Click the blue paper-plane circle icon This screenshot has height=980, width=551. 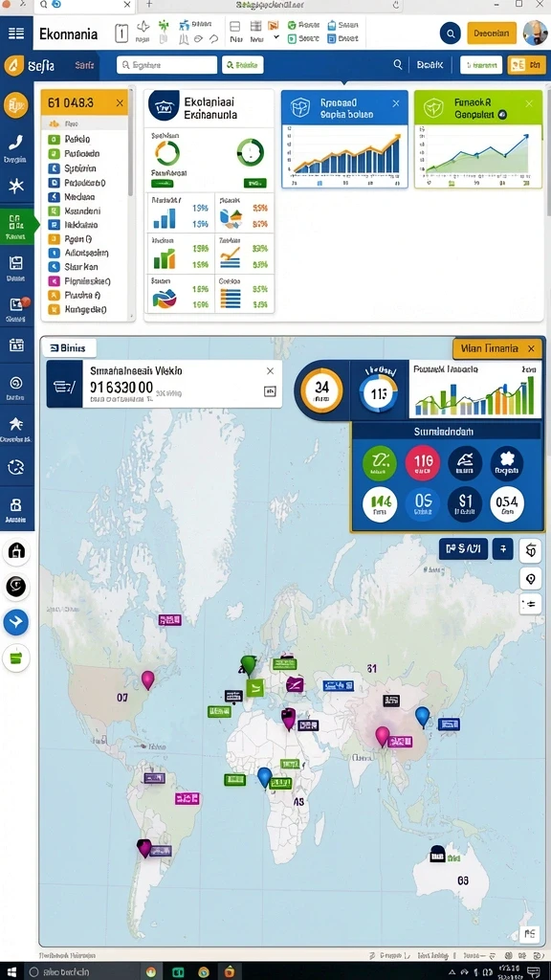16,622
